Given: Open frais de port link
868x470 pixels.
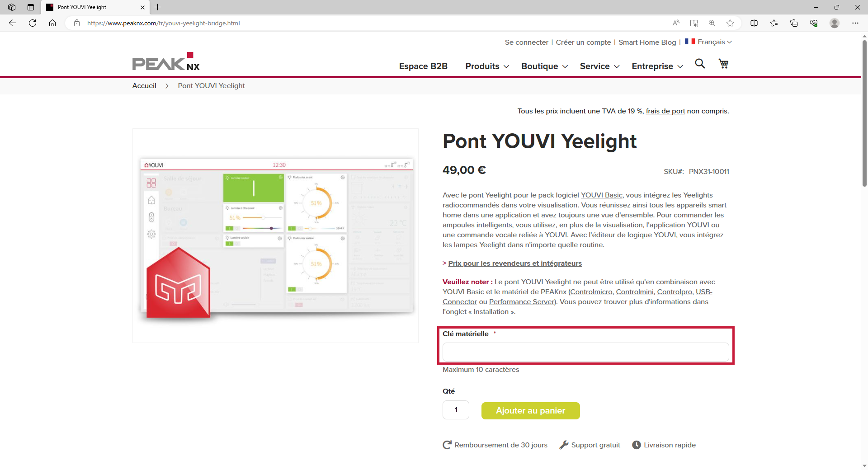Looking at the screenshot, I should 665,111.
